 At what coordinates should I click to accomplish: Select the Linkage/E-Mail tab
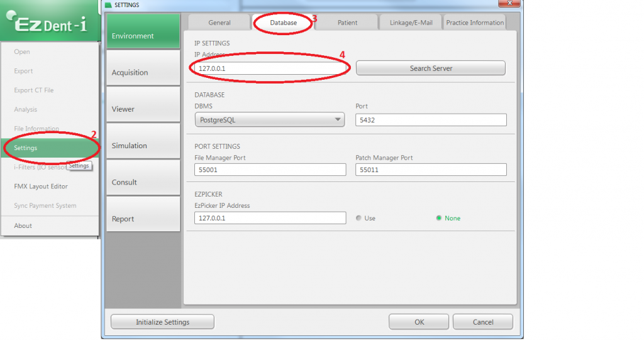(x=411, y=23)
